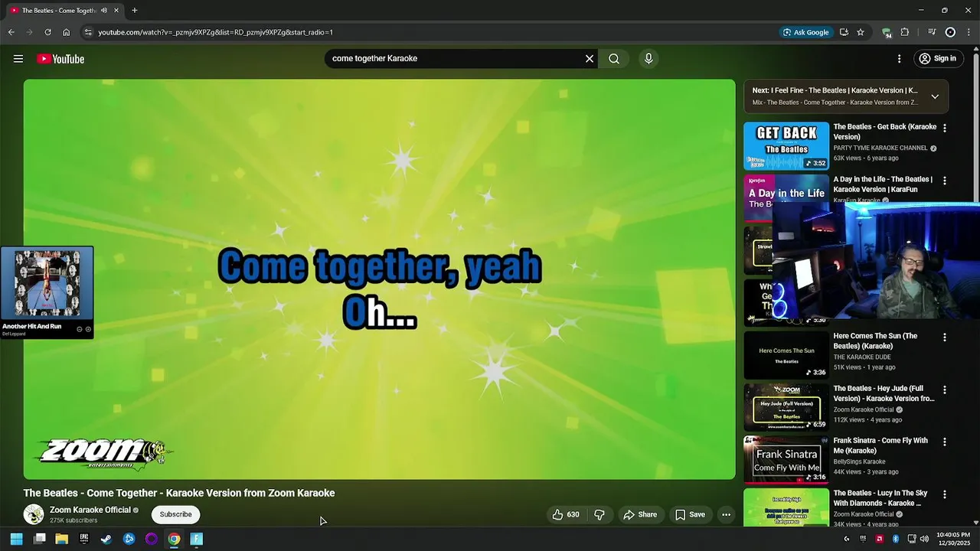980x551 pixels.
Task: Go back in browser history
Action: point(11,32)
